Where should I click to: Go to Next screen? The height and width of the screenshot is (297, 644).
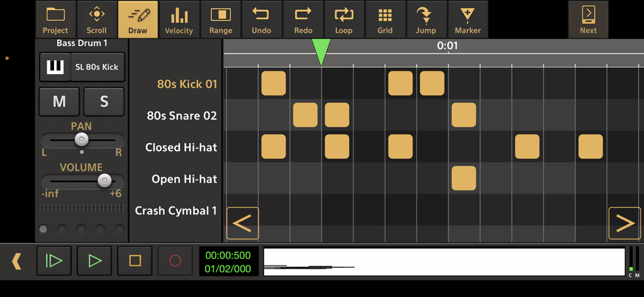[588, 19]
